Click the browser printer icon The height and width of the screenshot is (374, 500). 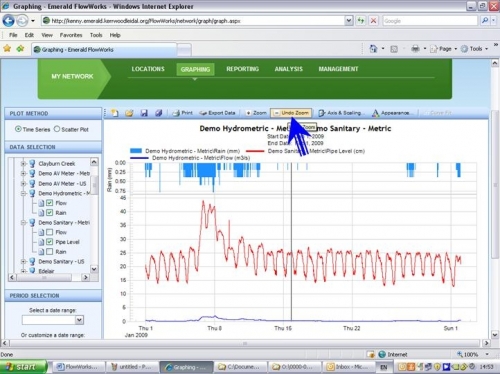[x=415, y=49]
